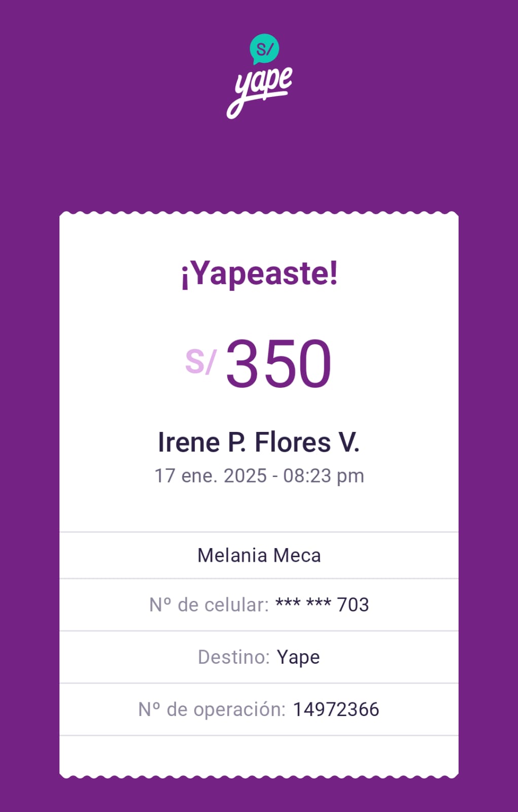Click the light purple S/ currency symbol

tap(201, 361)
